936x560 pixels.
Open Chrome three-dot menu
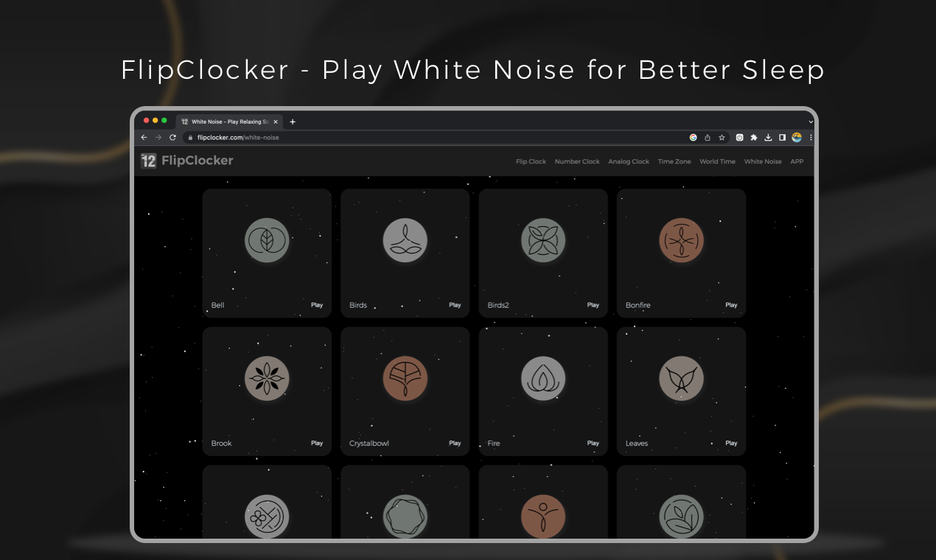tap(811, 137)
